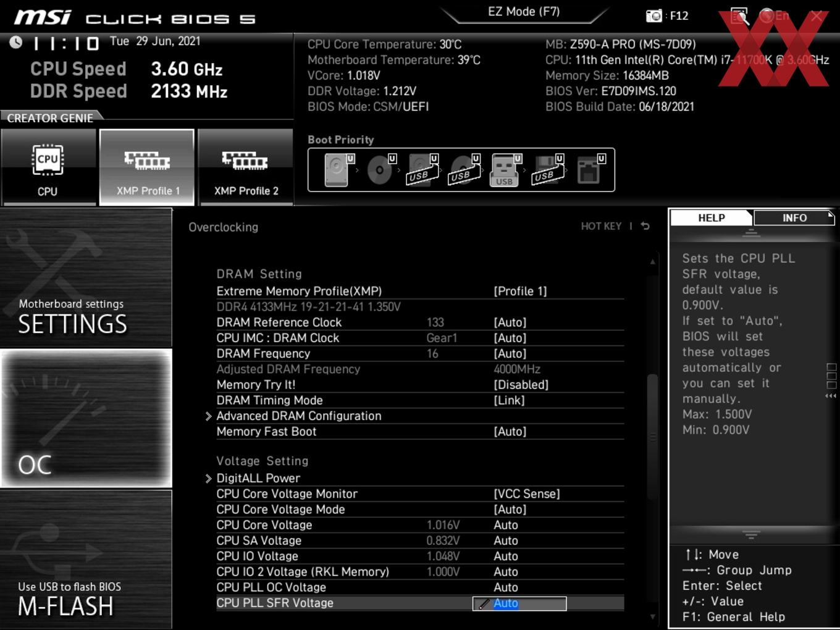Click the 'Adjusted DRAM Frequency' row
Viewport: 840px width, 630px height.
(420, 369)
